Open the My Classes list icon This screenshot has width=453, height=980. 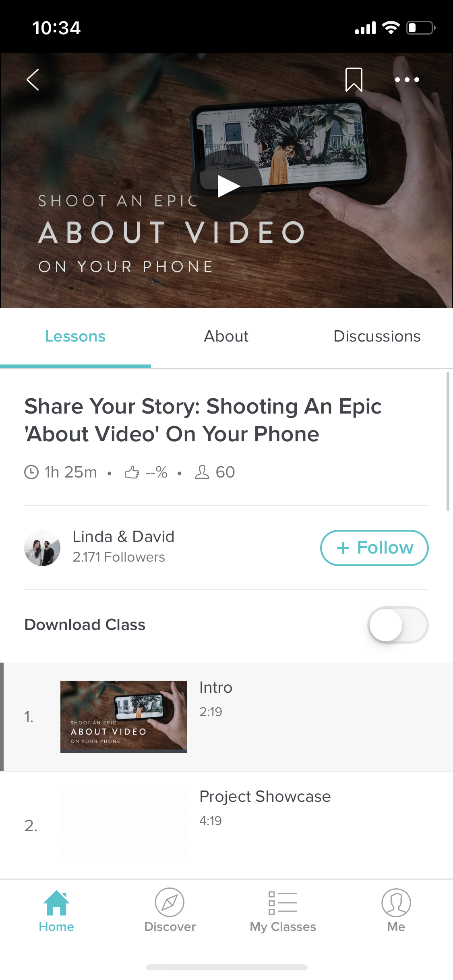click(283, 902)
